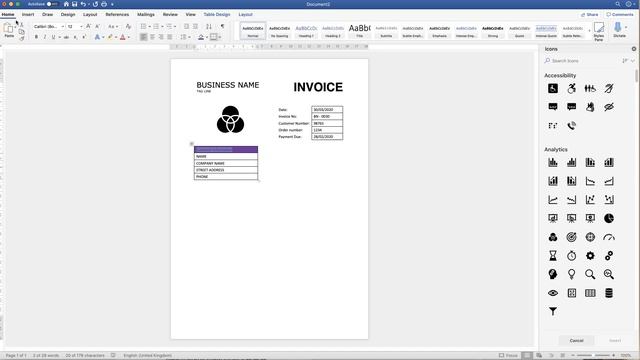Select the bullseye target icon

tap(571, 237)
